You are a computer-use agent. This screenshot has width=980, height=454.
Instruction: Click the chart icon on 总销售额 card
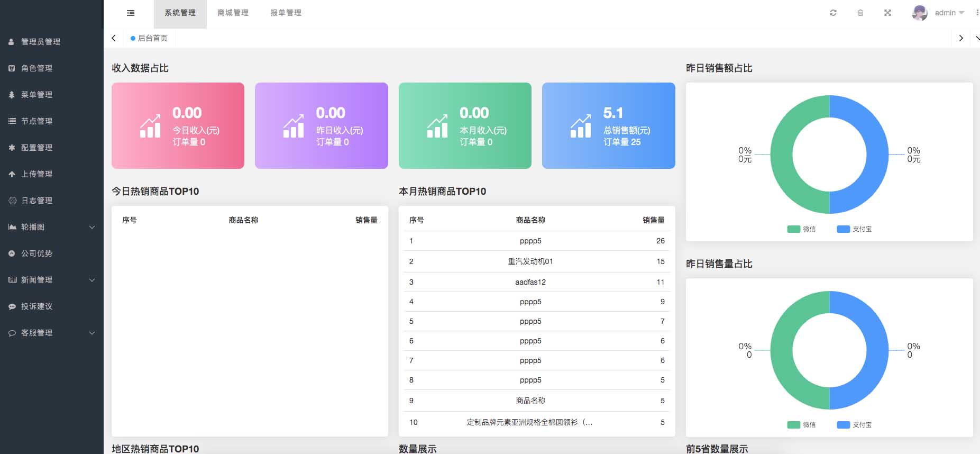pyautogui.click(x=581, y=126)
